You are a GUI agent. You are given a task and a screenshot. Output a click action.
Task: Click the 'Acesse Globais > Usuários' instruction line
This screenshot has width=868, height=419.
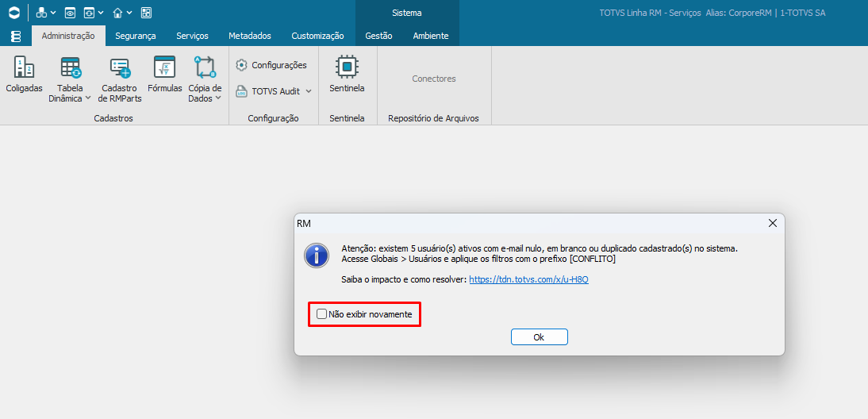coord(478,259)
